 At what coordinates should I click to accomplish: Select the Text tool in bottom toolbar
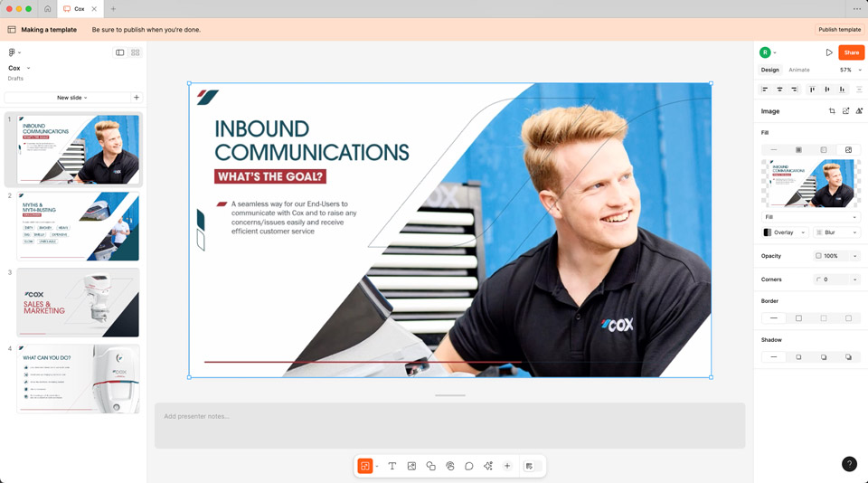pyautogui.click(x=392, y=466)
